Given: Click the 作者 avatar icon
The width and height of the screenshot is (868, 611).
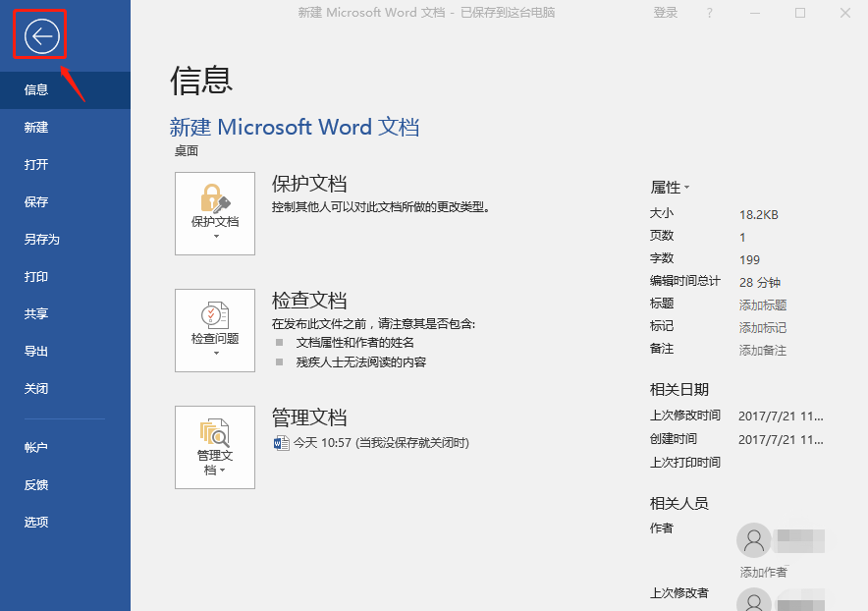Looking at the screenshot, I should 753,540.
